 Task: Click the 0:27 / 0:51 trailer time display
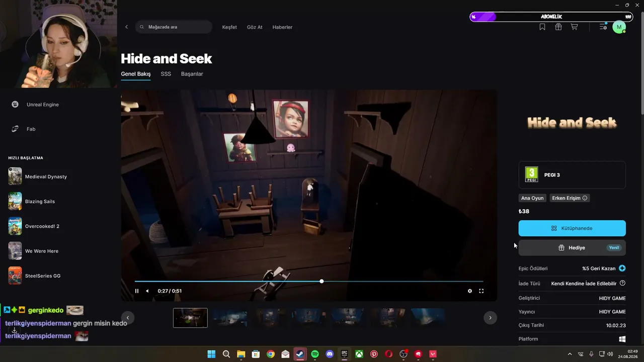point(170,291)
